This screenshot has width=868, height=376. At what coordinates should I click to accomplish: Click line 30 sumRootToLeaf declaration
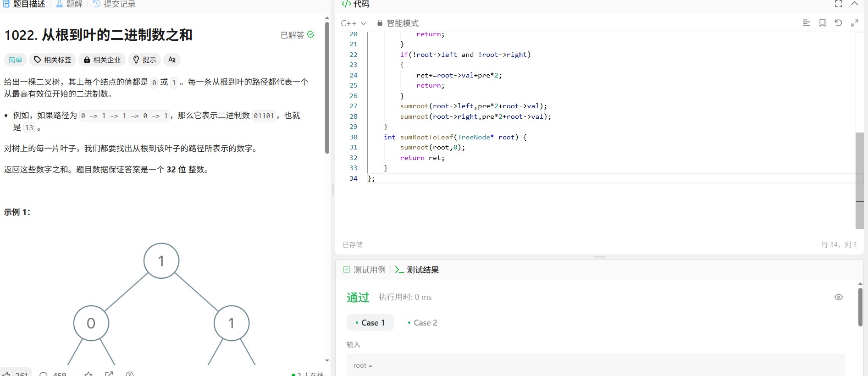coord(455,137)
